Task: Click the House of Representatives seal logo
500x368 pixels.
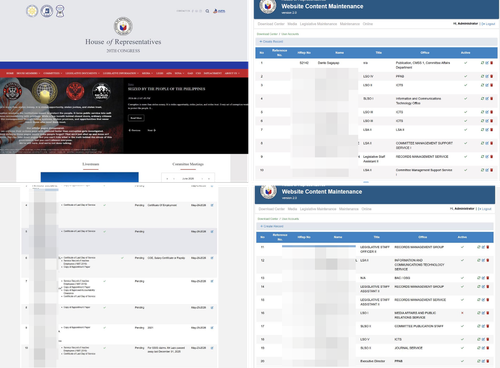Action: click(123, 26)
